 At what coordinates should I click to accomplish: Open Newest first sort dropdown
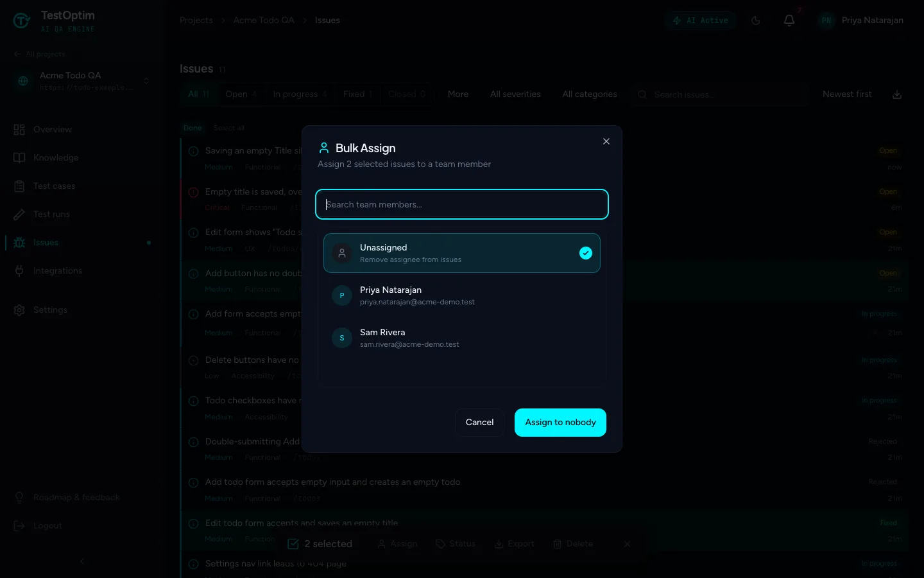pyautogui.click(x=847, y=94)
